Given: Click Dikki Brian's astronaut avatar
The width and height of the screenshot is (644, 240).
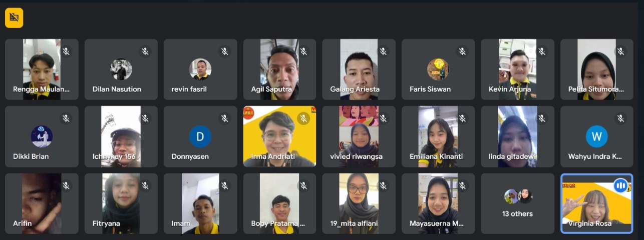Looking at the screenshot, I should tap(42, 136).
